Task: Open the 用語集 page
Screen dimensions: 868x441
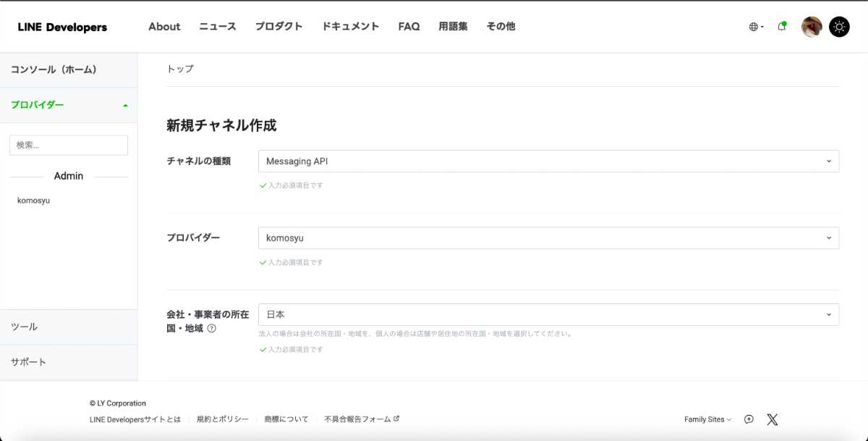Action: coord(453,26)
